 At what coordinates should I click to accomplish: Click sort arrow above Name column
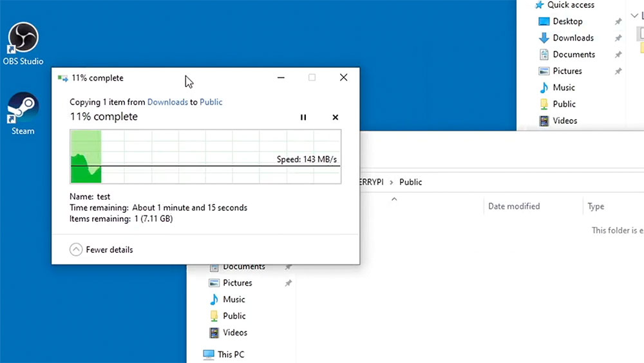394,199
